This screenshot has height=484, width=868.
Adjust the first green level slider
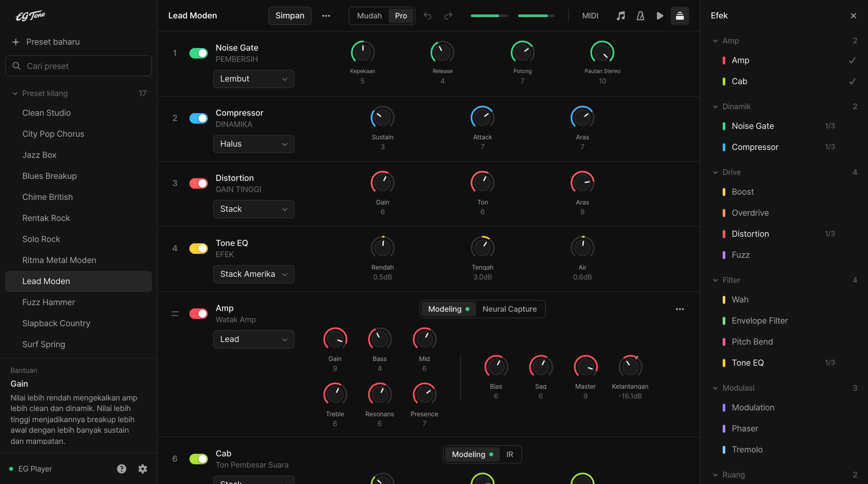click(x=489, y=16)
